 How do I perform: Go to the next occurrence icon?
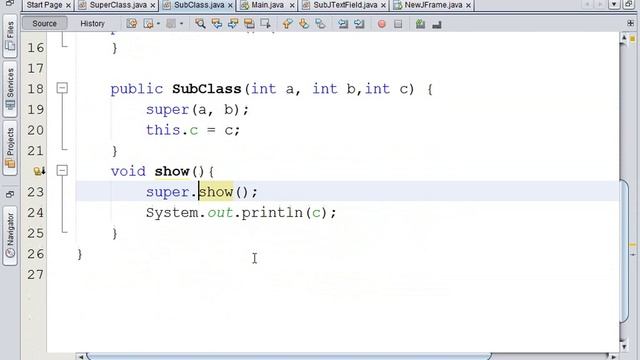point(233,24)
